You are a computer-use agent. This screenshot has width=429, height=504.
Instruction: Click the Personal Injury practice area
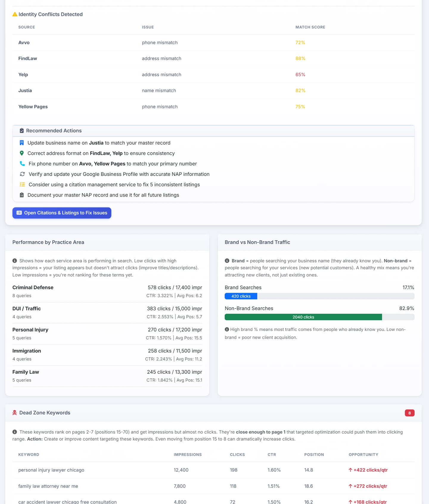coord(30,330)
